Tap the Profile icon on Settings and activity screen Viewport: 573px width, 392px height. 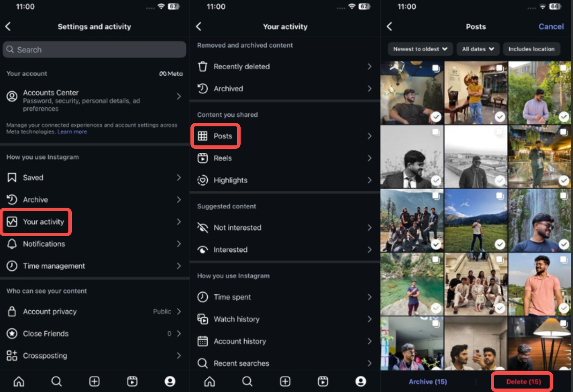click(170, 381)
